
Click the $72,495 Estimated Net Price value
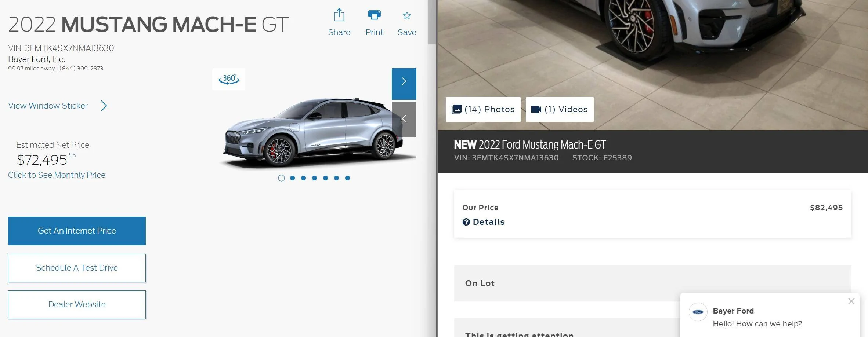tap(42, 160)
